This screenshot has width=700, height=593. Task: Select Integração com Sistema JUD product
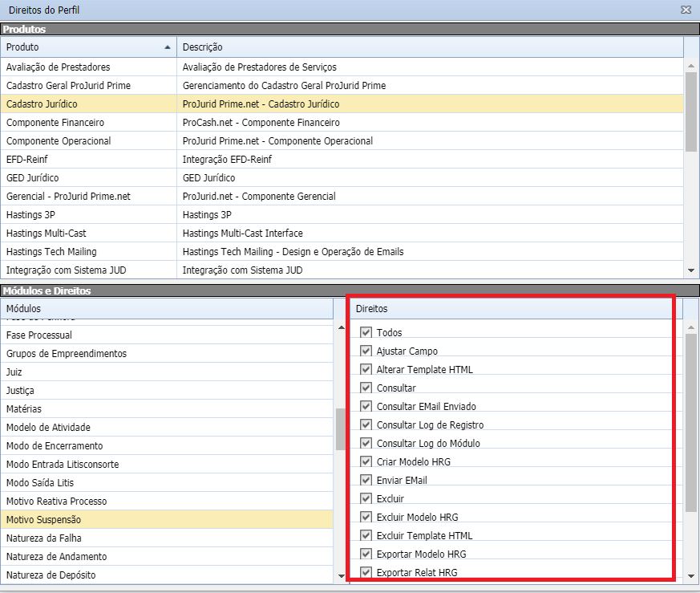pyautogui.click(x=88, y=270)
